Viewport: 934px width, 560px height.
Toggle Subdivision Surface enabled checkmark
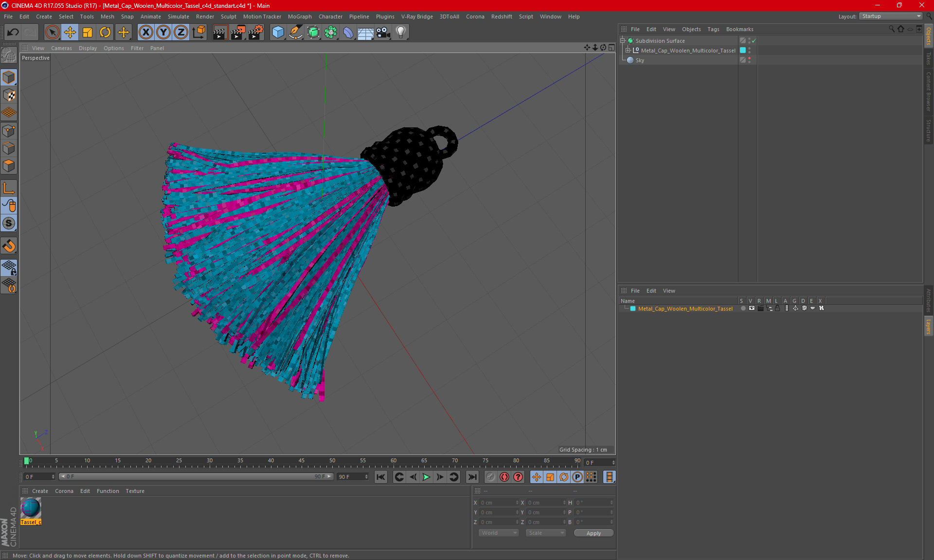754,41
